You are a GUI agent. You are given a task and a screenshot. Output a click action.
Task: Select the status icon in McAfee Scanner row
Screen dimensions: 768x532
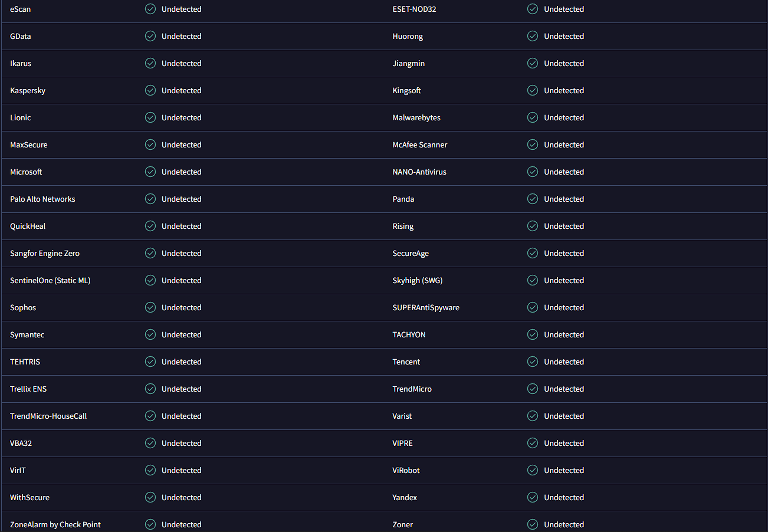pyautogui.click(x=533, y=145)
